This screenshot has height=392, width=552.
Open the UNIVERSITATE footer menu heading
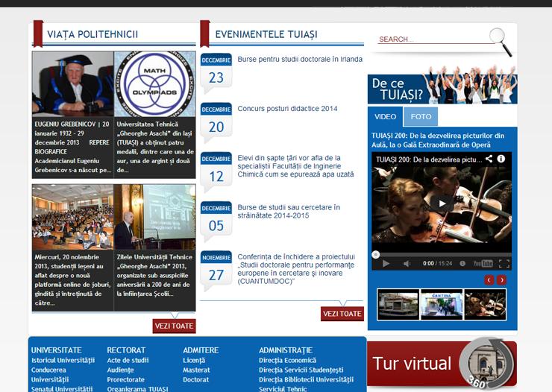(x=57, y=350)
